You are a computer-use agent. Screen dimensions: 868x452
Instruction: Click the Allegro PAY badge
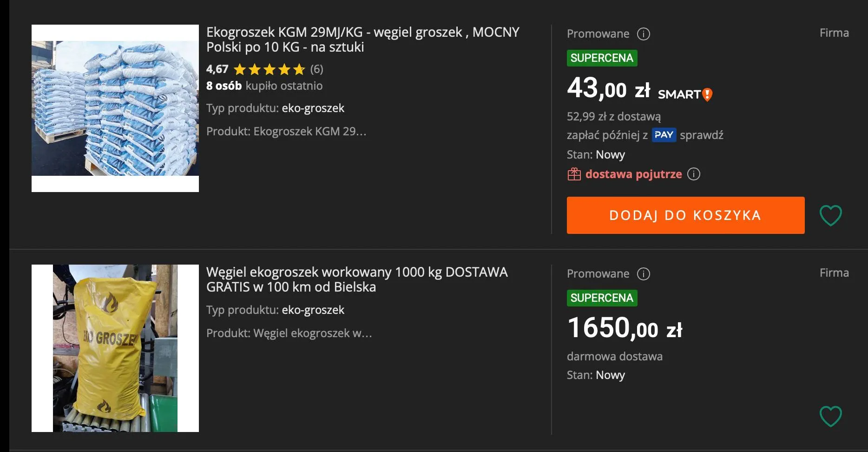point(664,135)
